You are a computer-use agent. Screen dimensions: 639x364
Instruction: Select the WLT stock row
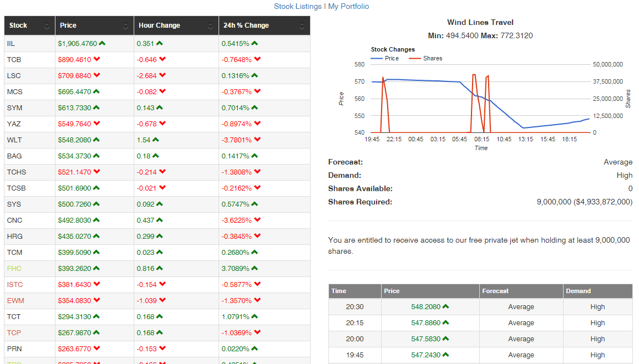158,140
